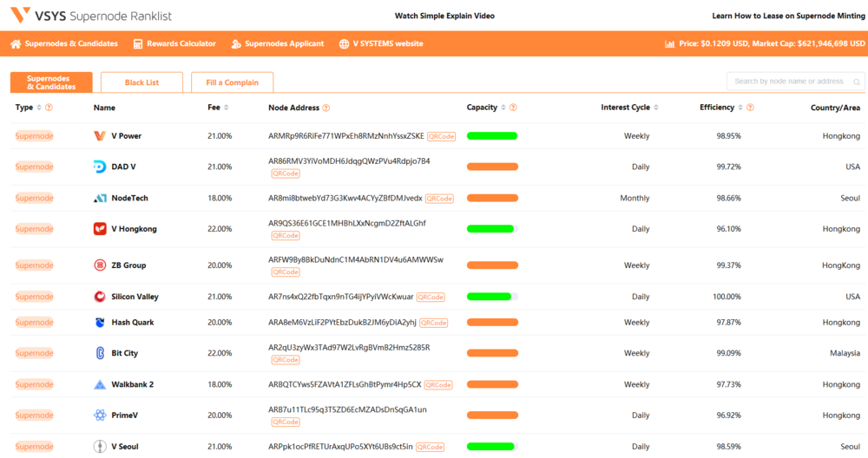Sort by Capacity column arrows

tap(503, 108)
